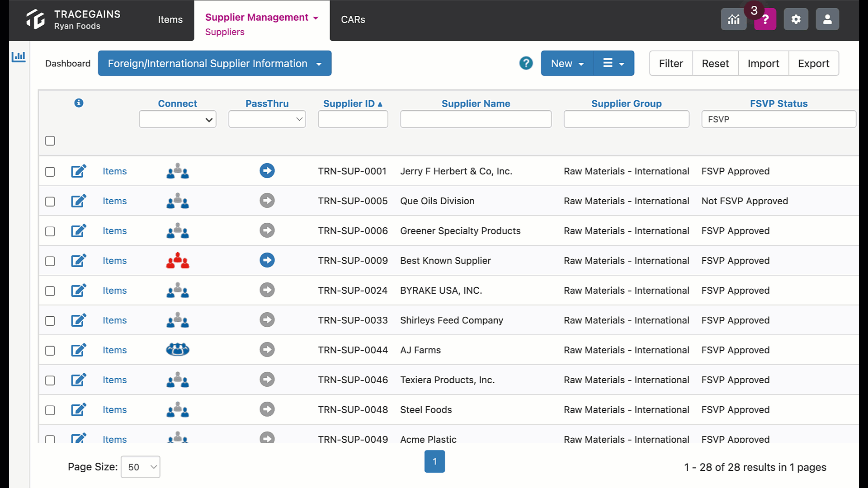Open the CARs menu item
This screenshot has width=868, height=488.
(353, 19)
